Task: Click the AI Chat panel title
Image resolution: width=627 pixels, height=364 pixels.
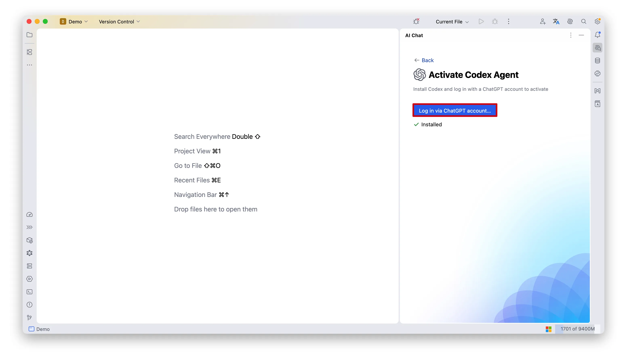Action: click(x=414, y=35)
